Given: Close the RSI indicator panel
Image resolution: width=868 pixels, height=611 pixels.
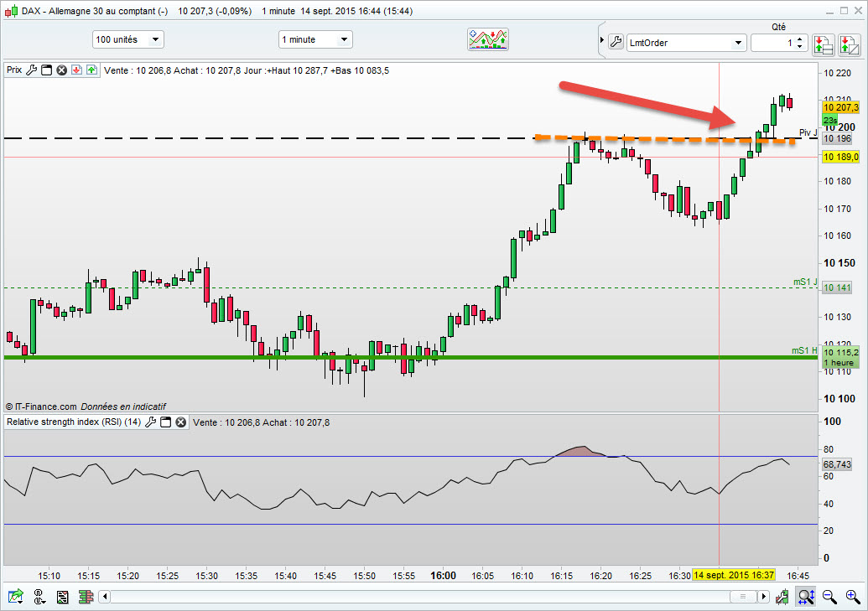Looking at the screenshot, I should 181,422.
